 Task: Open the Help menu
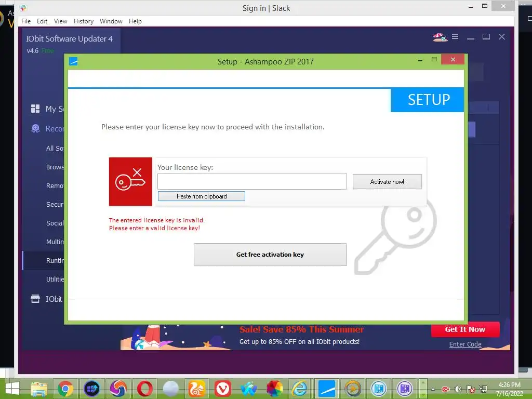(x=135, y=21)
